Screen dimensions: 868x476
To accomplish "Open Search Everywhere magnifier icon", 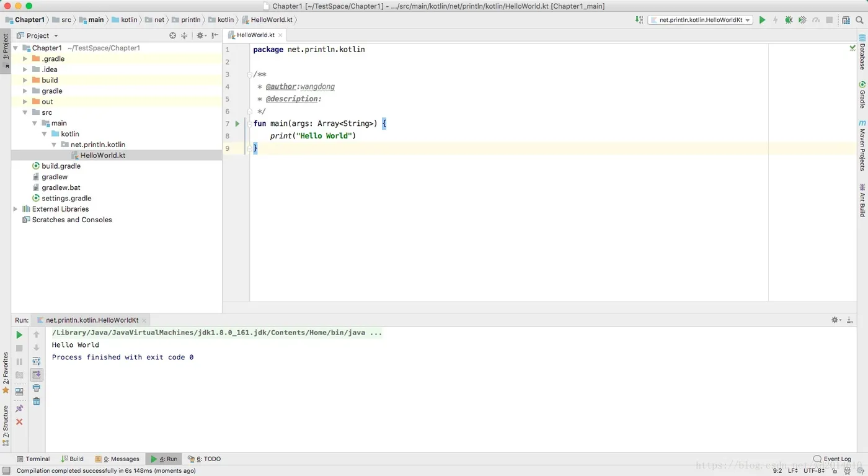I will (859, 20).
